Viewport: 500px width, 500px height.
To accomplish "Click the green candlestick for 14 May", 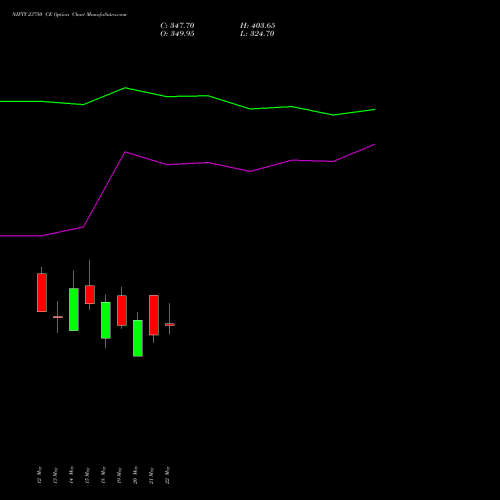I will [74, 309].
